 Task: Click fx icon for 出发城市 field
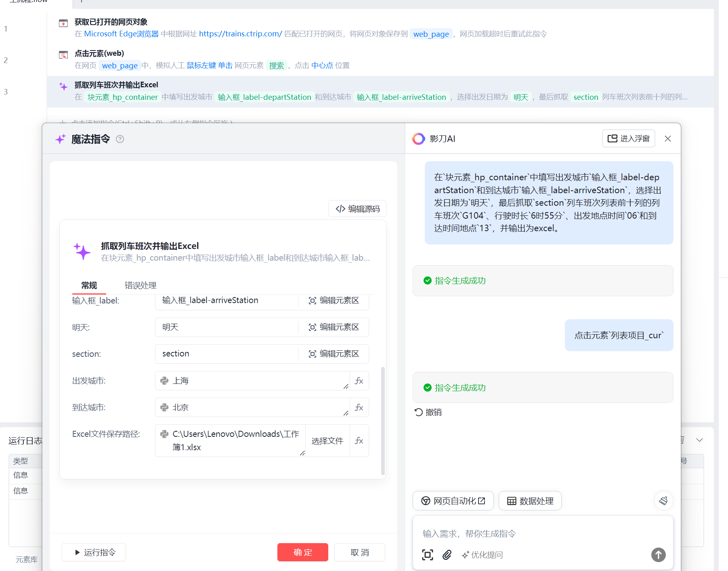359,381
